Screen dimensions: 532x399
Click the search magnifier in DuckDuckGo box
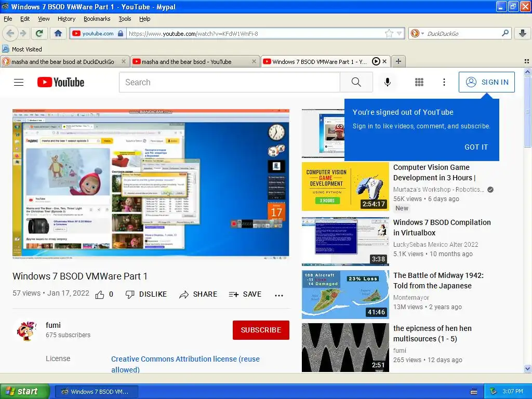[505, 33]
